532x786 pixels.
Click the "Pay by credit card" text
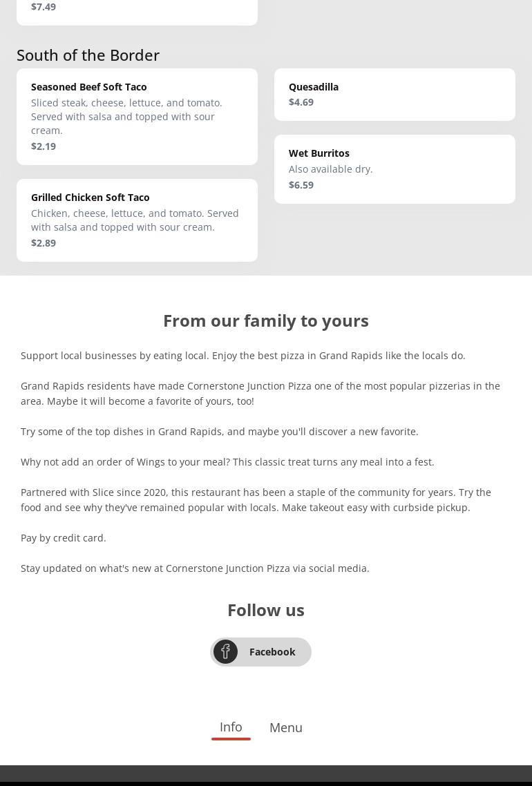pyautogui.click(x=64, y=538)
